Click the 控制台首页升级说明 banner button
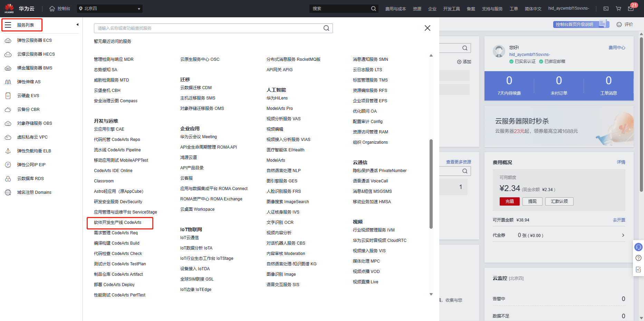This screenshot has height=321, width=644. [x=581, y=24]
